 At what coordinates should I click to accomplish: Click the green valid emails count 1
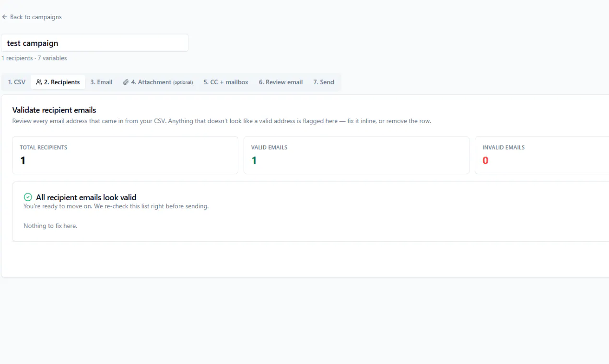[x=254, y=160]
